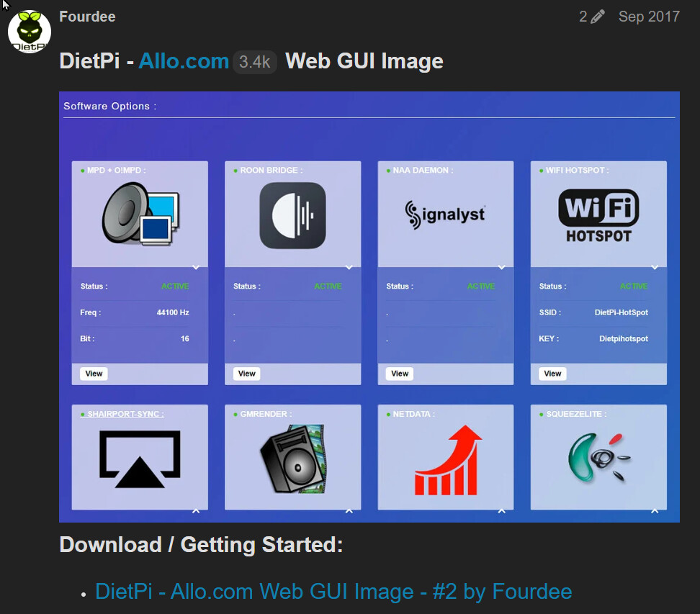Click the WiFi Hotspot logo icon
Viewport: 700px width, 614px height.
pos(598,215)
